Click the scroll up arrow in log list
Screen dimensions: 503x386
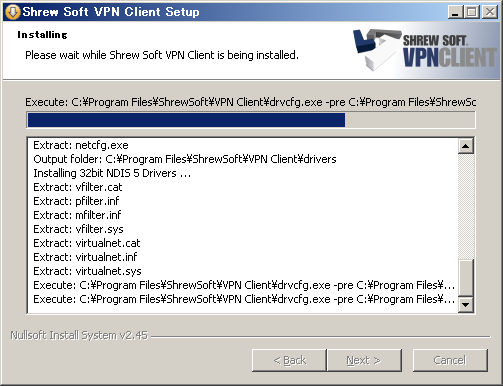[466, 146]
